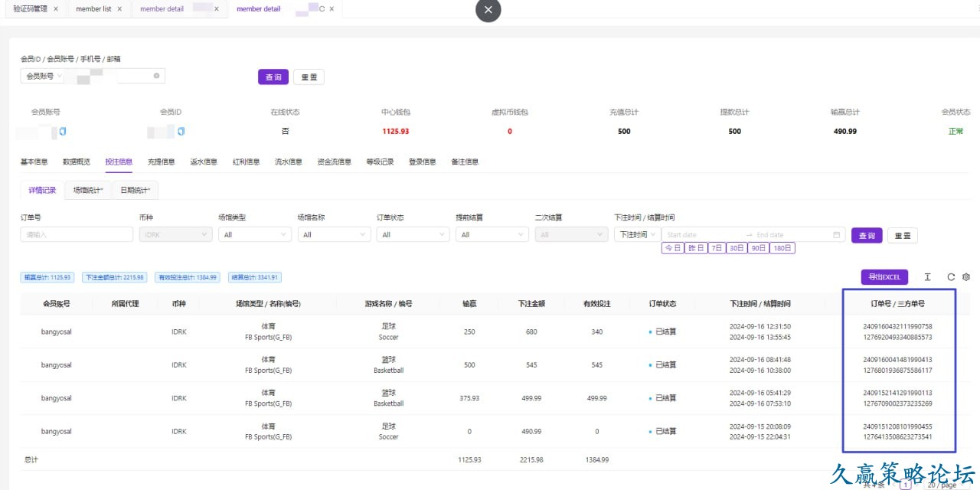Copy the member ID with copy icon
Screen dimensions: 980x490
(x=181, y=132)
